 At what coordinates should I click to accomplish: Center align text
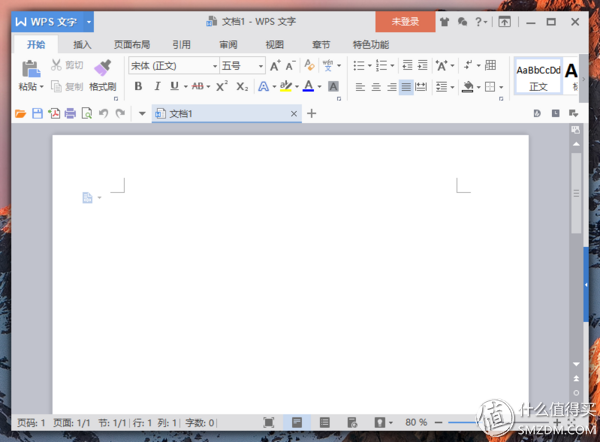coord(376,87)
